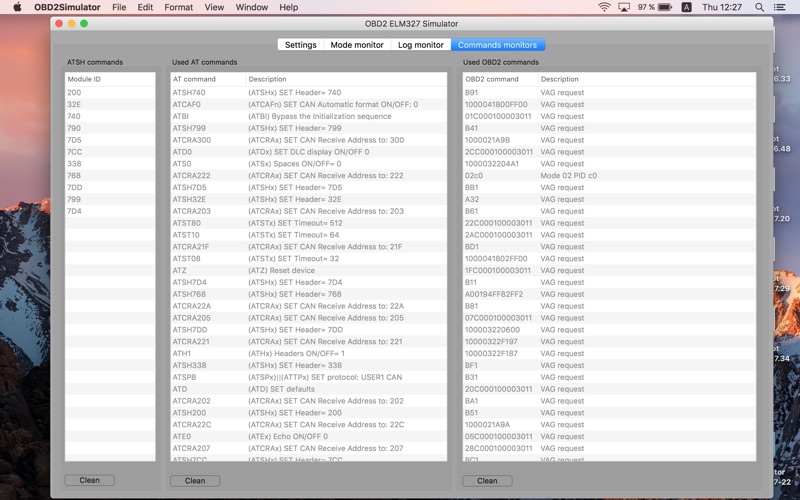Open the File menu
The height and width of the screenshot is (500, 800).
pos(119,7)
